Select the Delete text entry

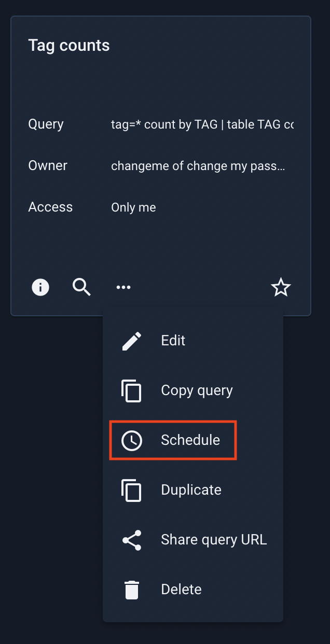[x=181, y=590]
